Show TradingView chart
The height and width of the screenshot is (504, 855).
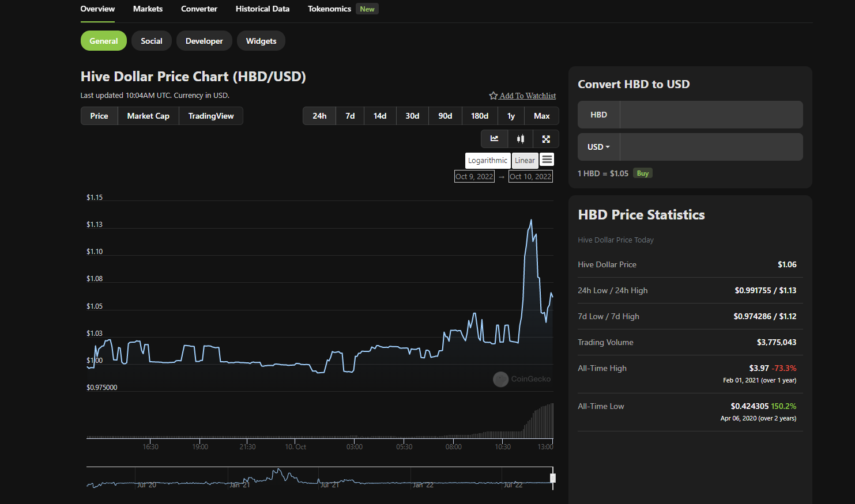pos(211,116)
